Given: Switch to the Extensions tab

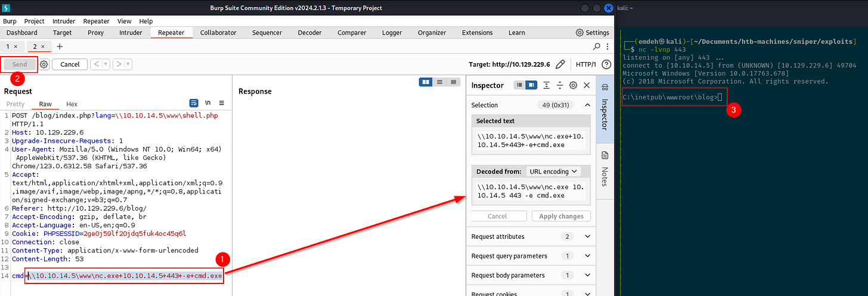Looking at the screenshot, I should [478, 32].
